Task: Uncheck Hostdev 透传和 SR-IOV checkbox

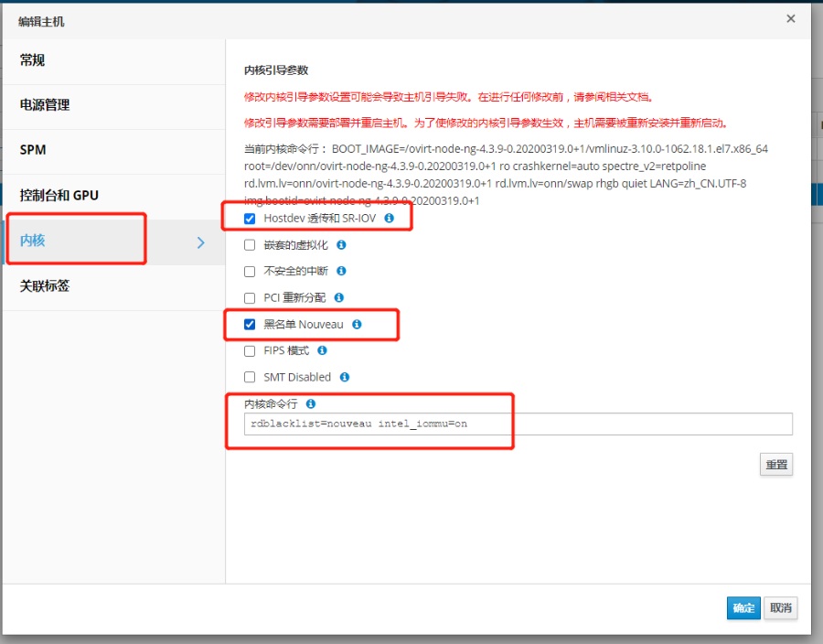Action: (250, 219)
